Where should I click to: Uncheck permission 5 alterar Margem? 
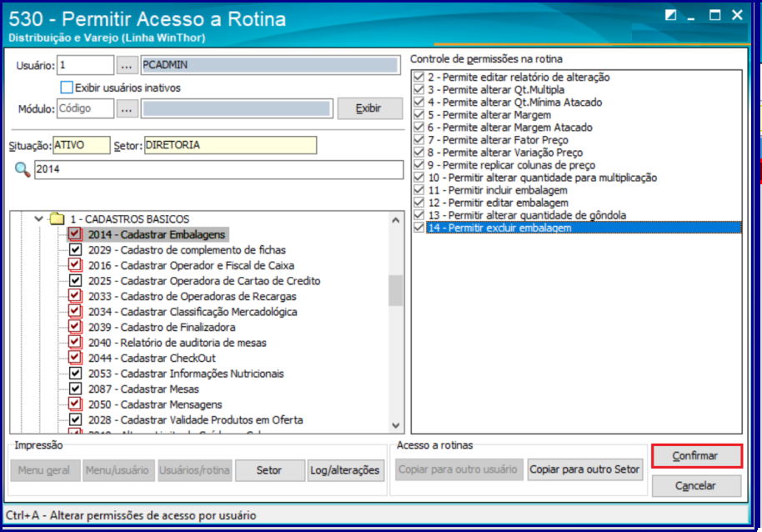click(x=419, y=115)
